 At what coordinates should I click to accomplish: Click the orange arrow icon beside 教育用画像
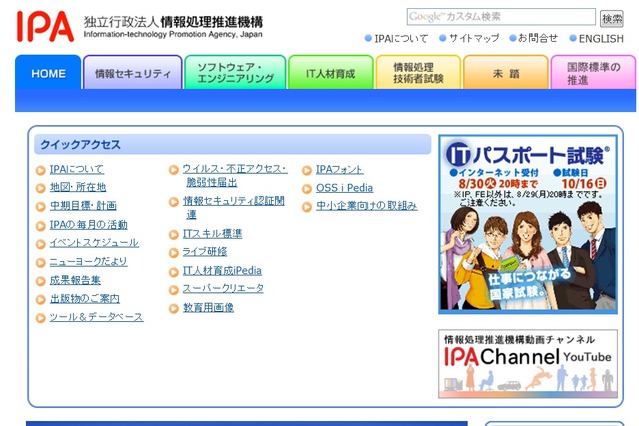coord(174,309)
